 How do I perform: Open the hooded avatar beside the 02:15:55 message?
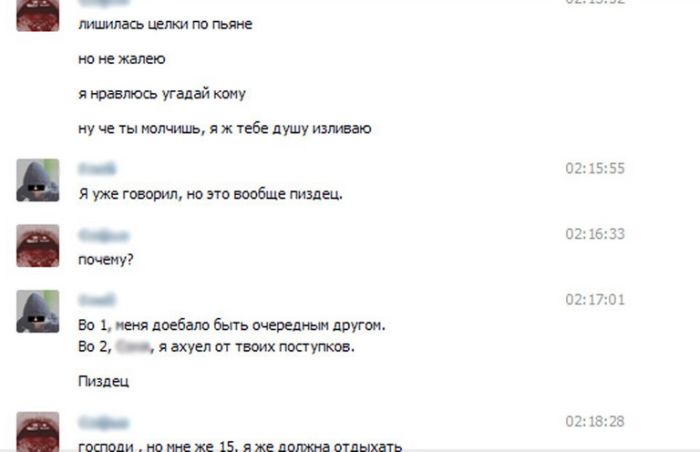[x=38, y=180]
